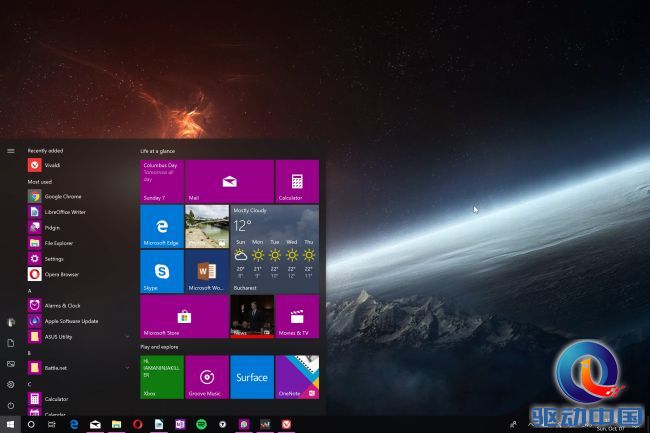Open Apple Software Update entry
Image resolution: width=650 pixels, height=433 pixels.
(79, 321)
